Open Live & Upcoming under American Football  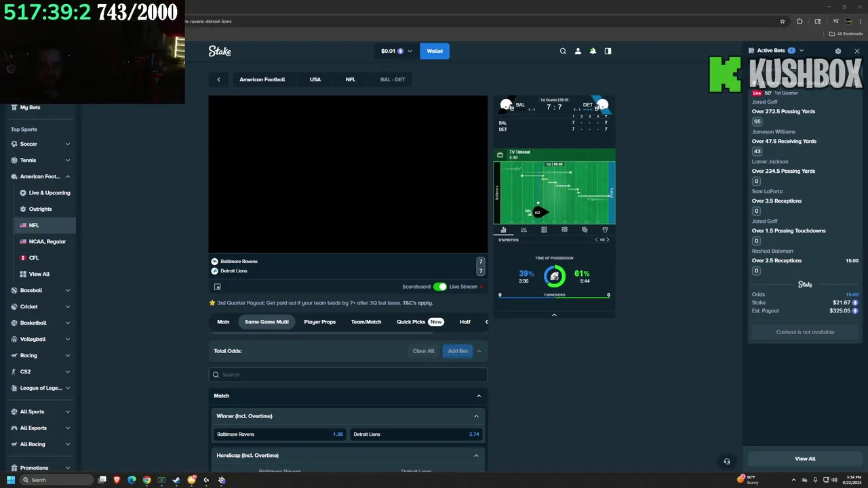pos(45,192)
